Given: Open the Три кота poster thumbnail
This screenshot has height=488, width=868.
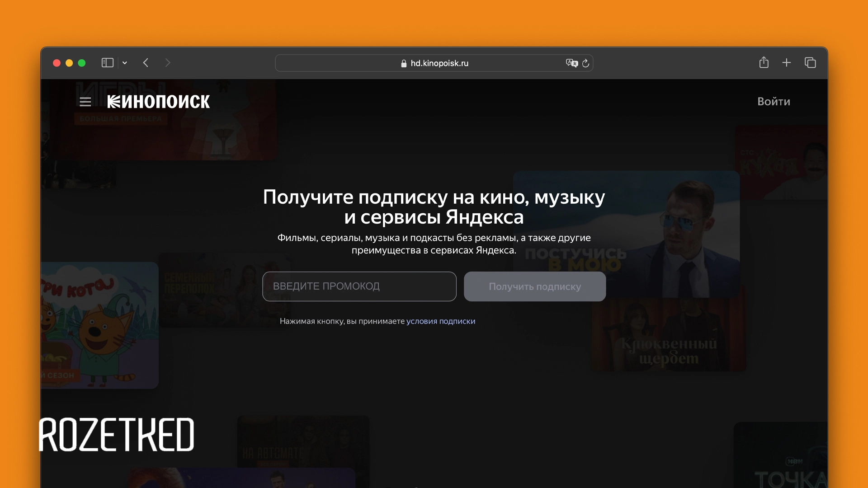Looking at the screenshot, I should (99, 325).
